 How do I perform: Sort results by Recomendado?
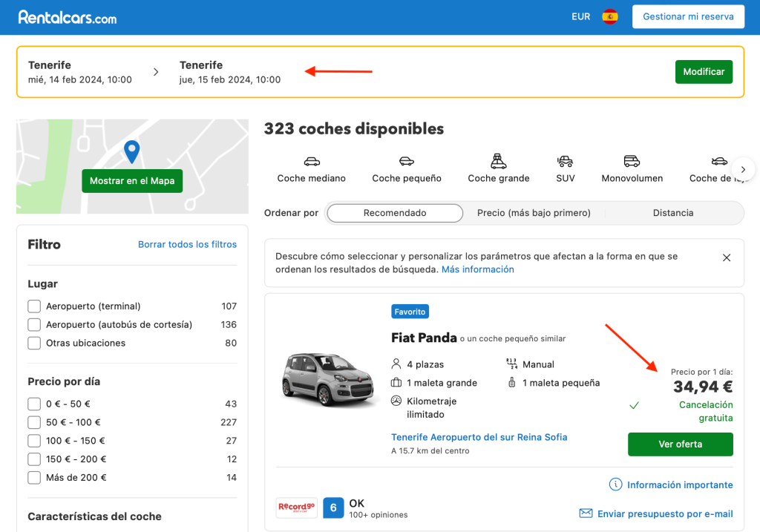point(395,213)
